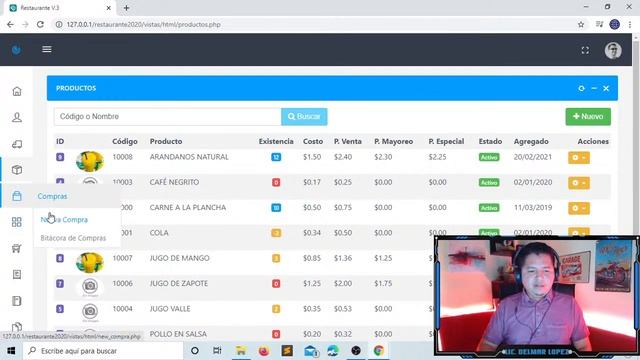Click the refresh icon in Productos panel header
This screenshot has height=360, width=640.
581,88
